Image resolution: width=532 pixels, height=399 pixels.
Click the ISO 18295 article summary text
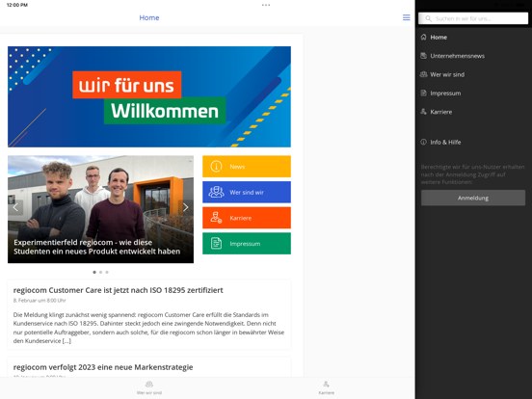coord(148,328)
